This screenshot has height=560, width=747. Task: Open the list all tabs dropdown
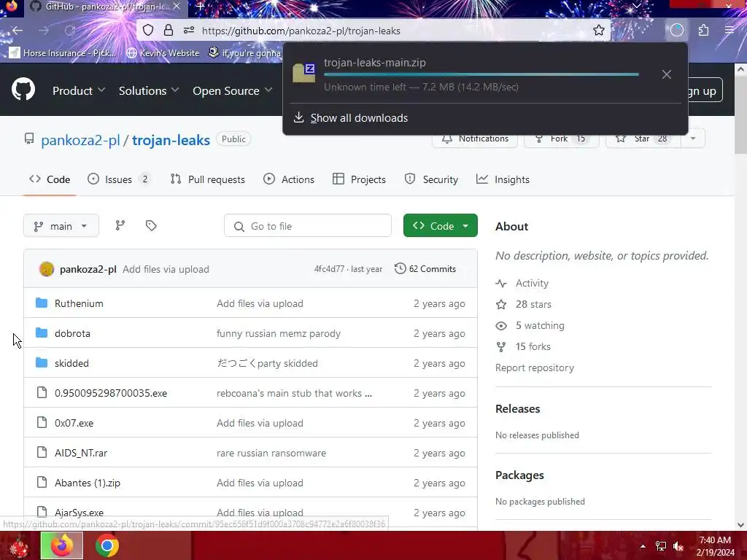click(x=636, y=6)
